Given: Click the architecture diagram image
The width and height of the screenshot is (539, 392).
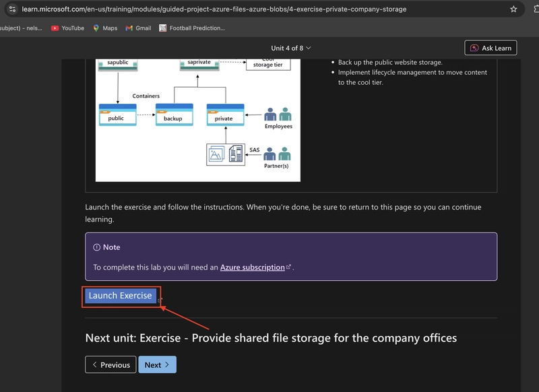Looking at the screenshot, I should pyautogui.click(x=198, y=121).
